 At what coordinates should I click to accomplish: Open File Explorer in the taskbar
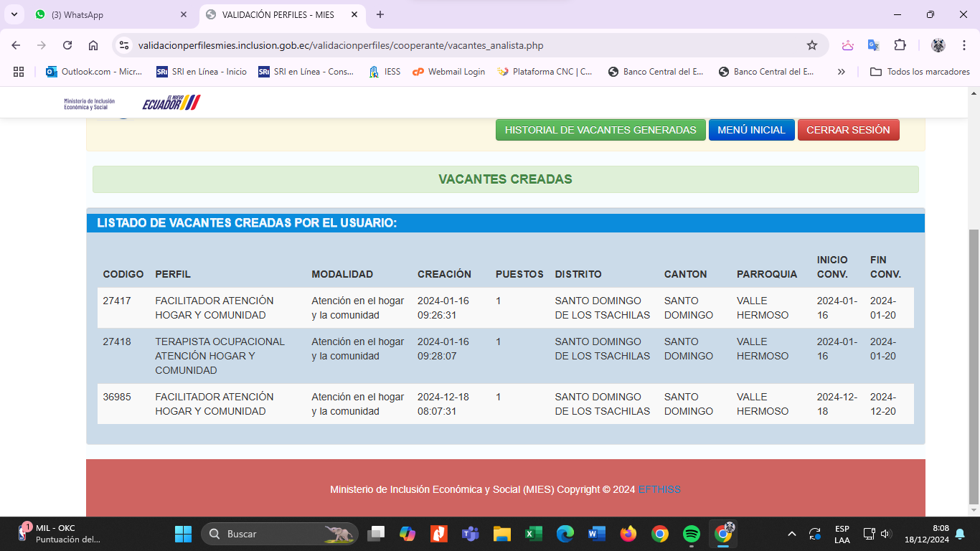pyautogui.click(x=501, y=534)
